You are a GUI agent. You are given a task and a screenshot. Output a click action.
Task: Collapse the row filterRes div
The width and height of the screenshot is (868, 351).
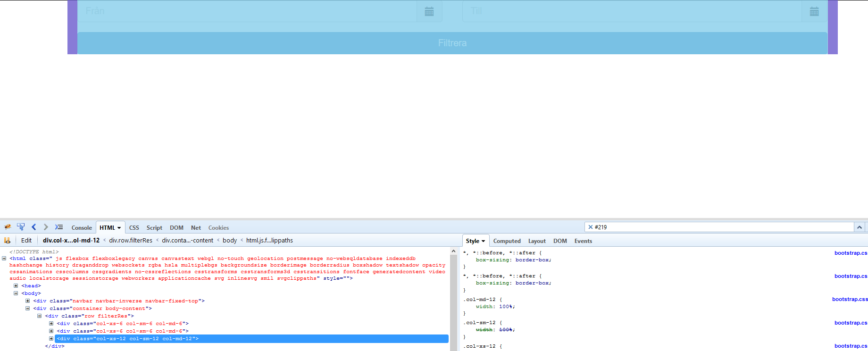(x=40, y=316)
